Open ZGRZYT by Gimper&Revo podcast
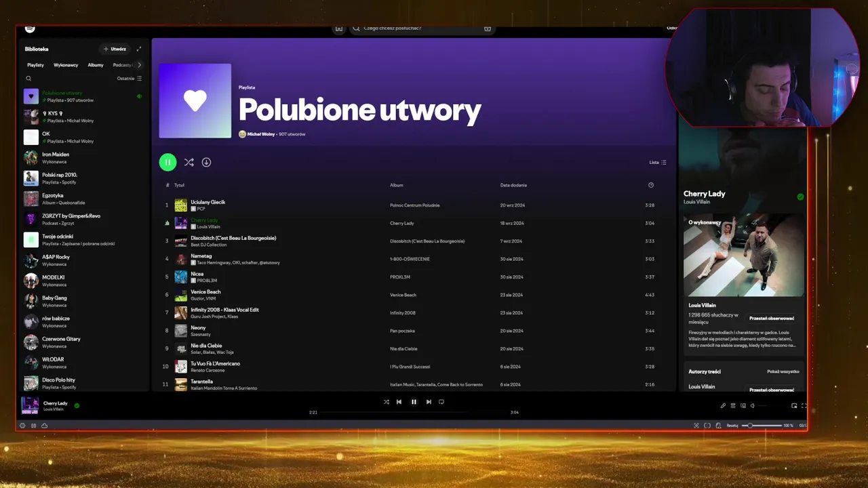 pos(83,219)
